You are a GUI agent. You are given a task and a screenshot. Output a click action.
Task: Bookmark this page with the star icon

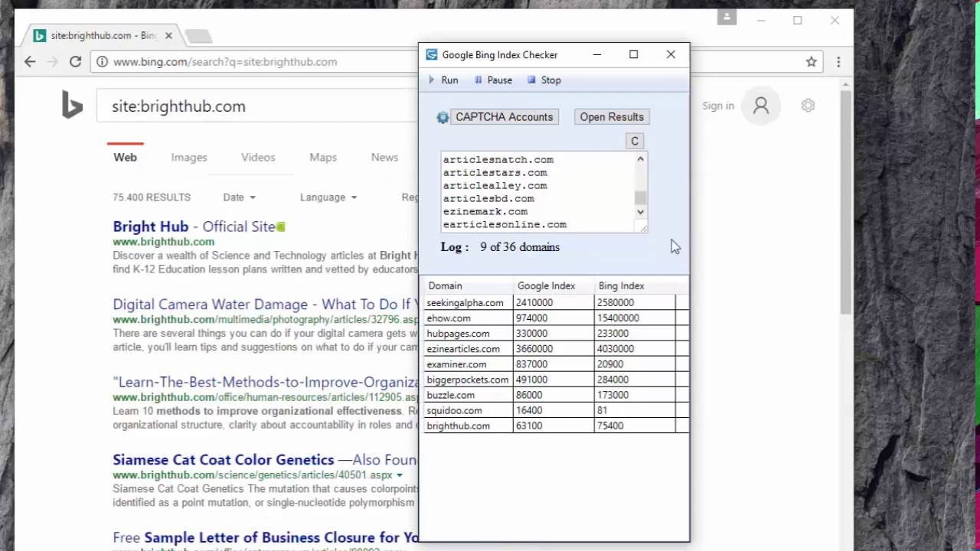coord(812,62)
